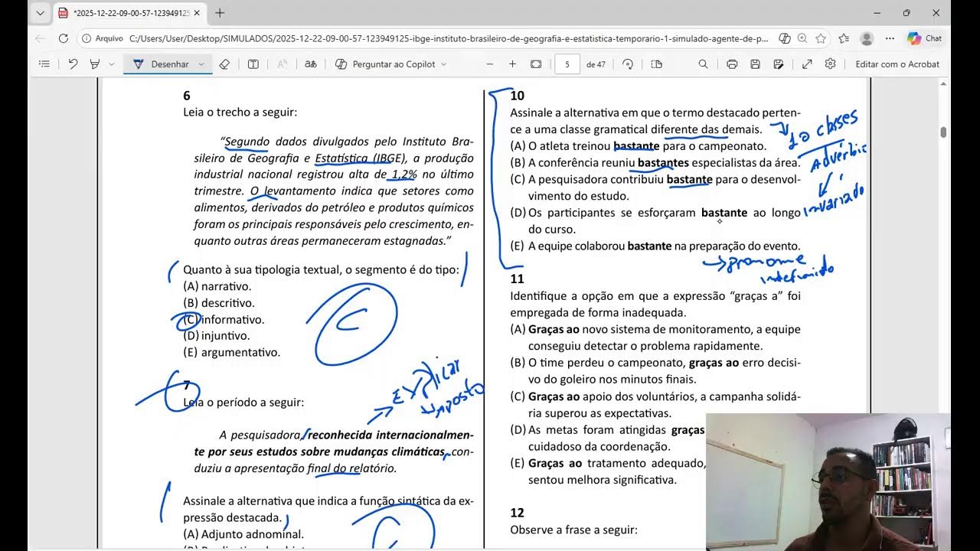980x551 pixels.
Task: Click the vertical scrollbar thumb
Action: pos(943,132)
